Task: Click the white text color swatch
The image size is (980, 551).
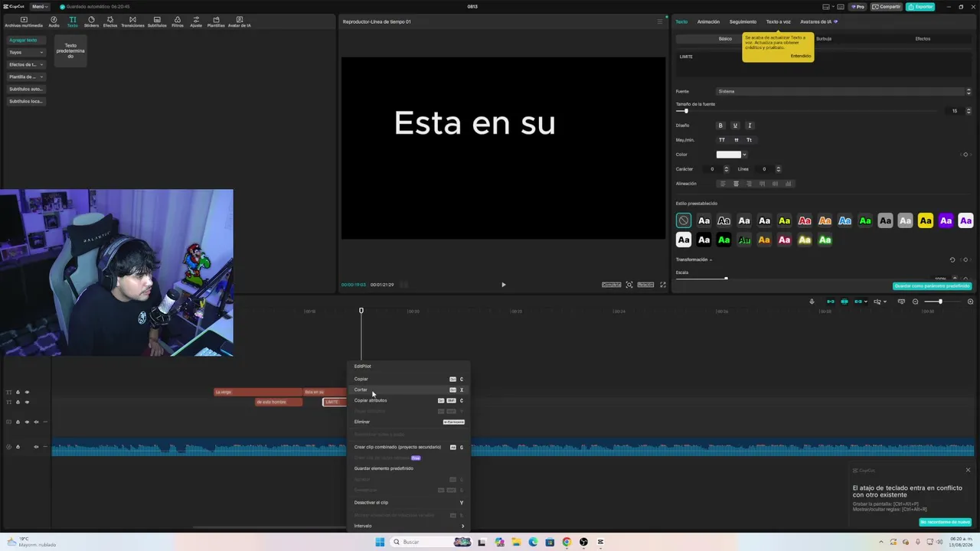Action: pyautogui.click(x=728, y=155)
